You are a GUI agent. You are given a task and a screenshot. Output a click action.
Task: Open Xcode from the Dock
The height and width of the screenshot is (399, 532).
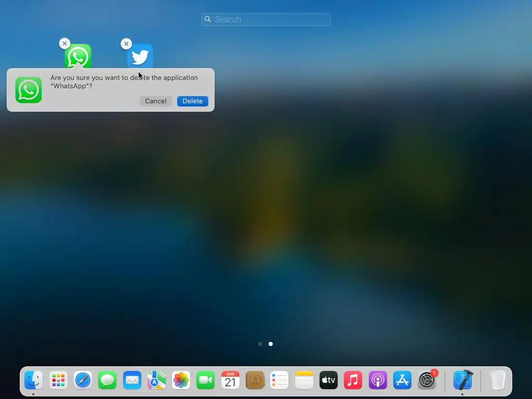pos(463,380)
